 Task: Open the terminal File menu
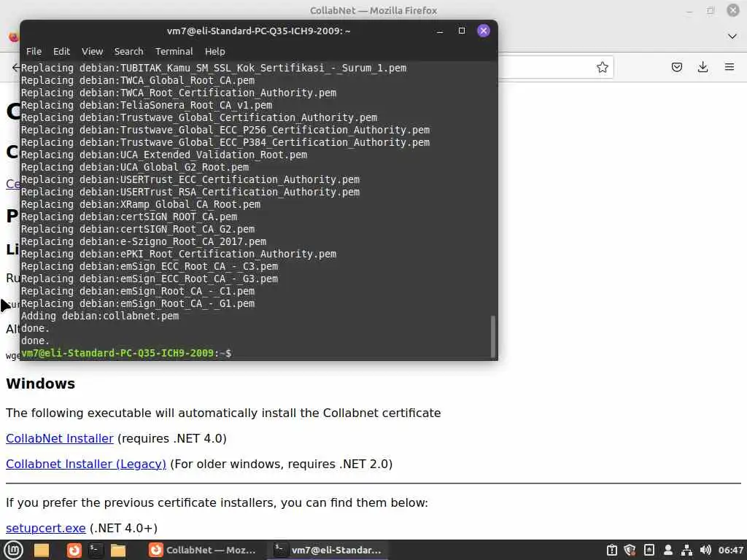(x=34, y=52)
